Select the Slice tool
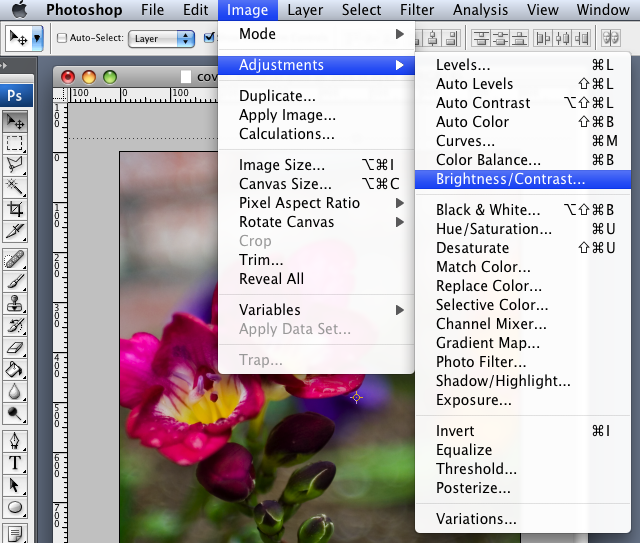 tap(15, 231)
